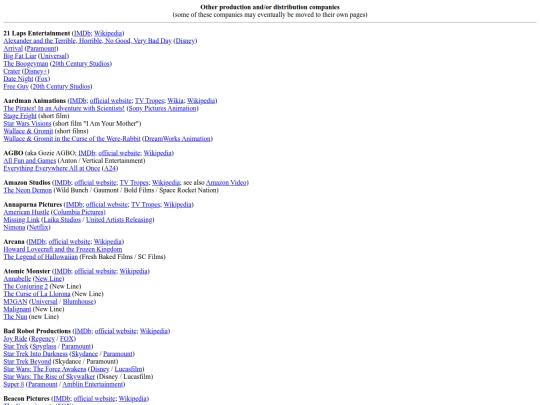540x405 pixels.
Task: Open IMDb link for 21 Laps Entertainment
Action: pos(82,33)
